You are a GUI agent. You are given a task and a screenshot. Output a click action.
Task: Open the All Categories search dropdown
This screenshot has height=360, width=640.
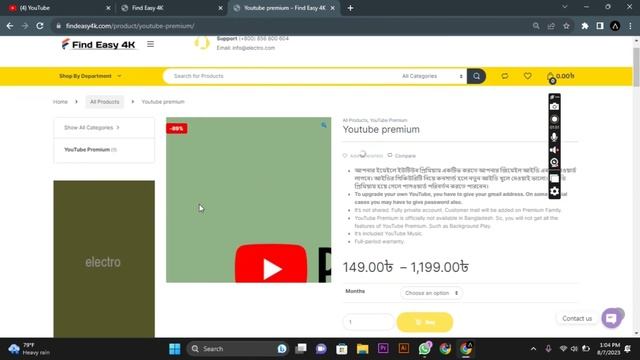[x=432, y=76]
